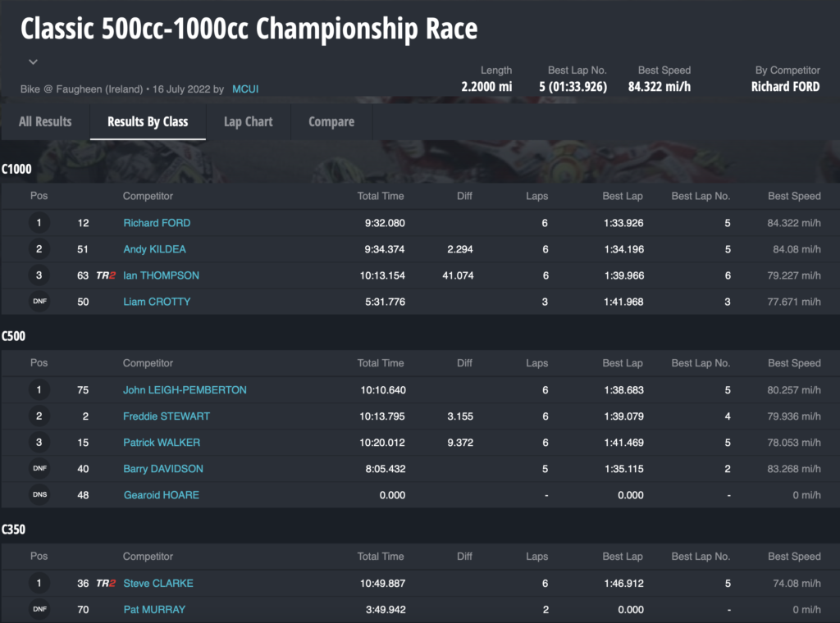
Task: Click DNF badge for Barry DAVIDSON
Action: pos(39,468)
